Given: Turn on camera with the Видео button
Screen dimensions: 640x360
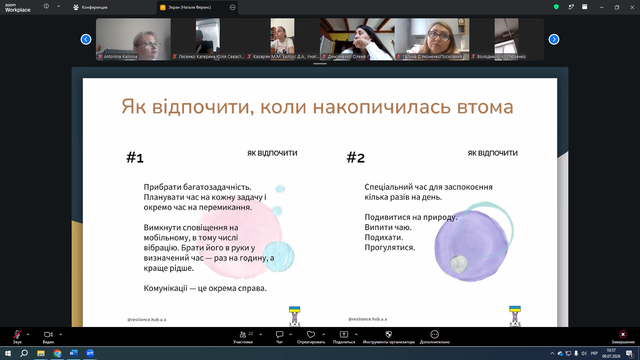Looking at the screenshot, I should point(48,337).
